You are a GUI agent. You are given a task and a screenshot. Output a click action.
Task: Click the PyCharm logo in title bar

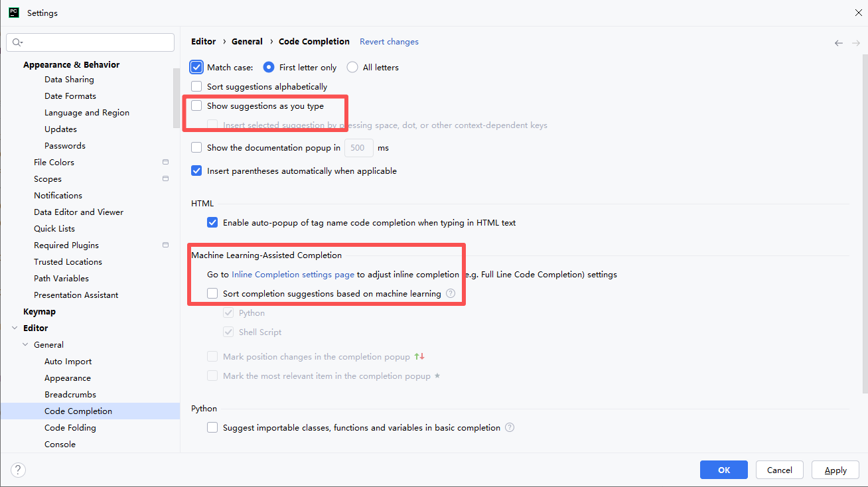[14, 13]
